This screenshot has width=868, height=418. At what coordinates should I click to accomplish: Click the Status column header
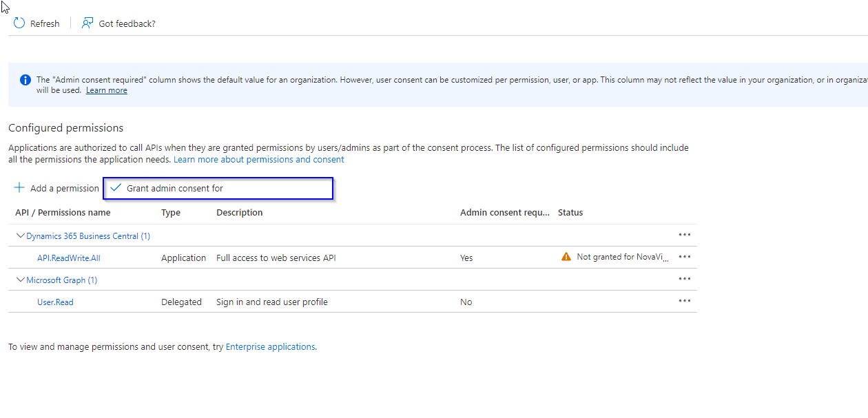[570, 213]
